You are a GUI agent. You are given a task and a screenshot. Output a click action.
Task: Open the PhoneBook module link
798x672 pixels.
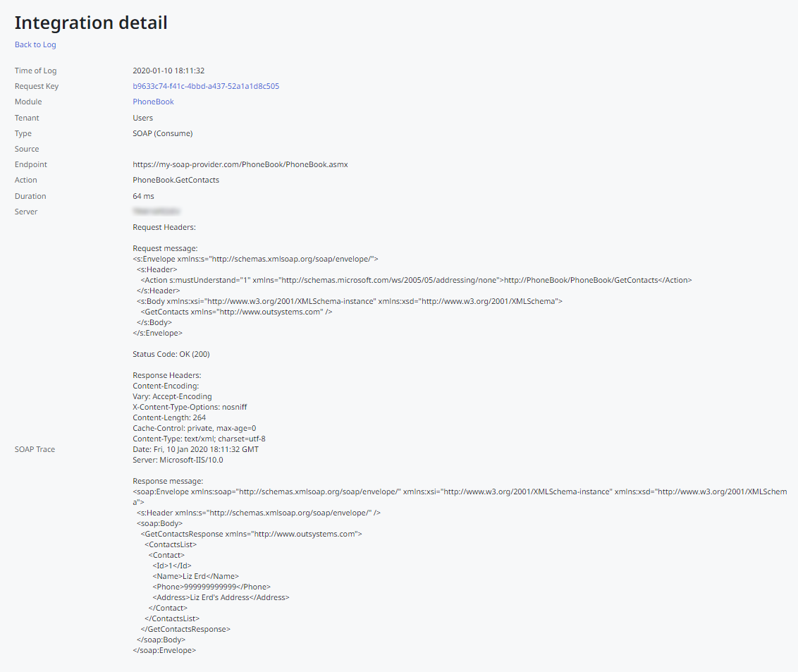pos(153,102)
